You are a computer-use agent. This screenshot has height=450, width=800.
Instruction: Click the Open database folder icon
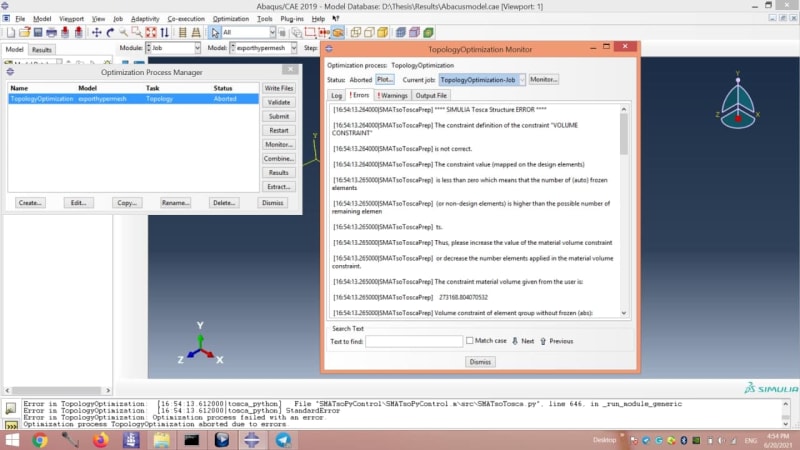(24, 33)
